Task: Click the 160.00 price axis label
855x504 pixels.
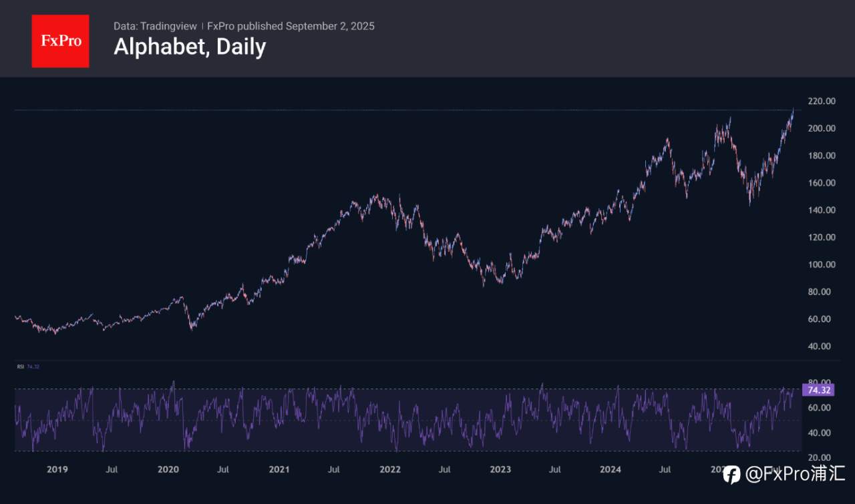Action: tap(821, 183)
